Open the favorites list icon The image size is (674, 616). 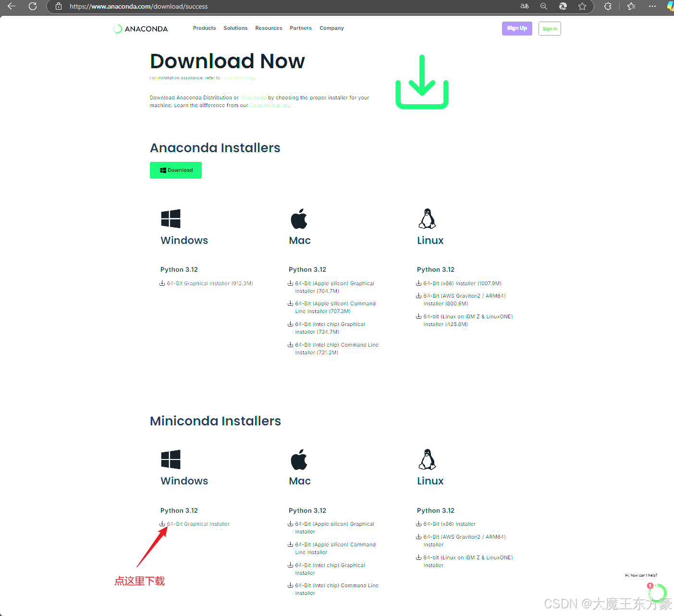(631, 6)
